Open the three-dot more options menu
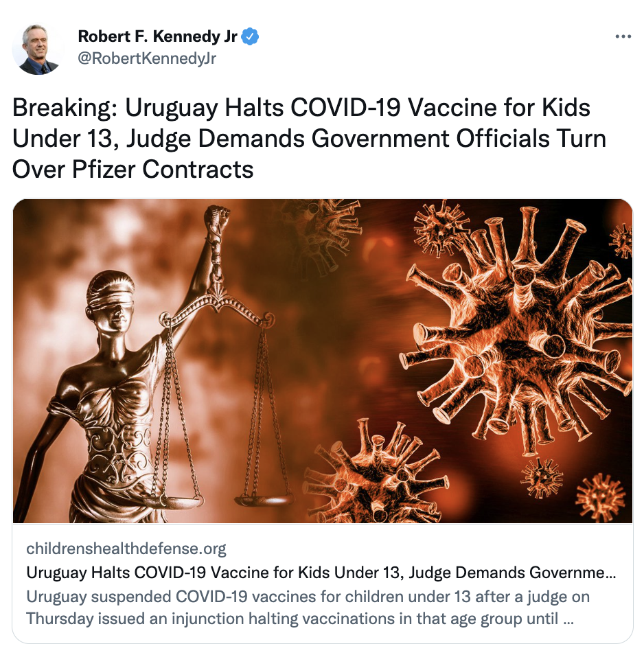This screenshot has width=644, height=655. tap(623, 37)
